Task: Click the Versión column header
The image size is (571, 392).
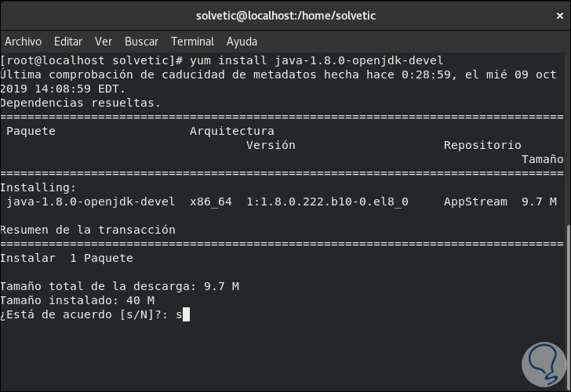Action: pyautogui.click(x=271, y=145)
